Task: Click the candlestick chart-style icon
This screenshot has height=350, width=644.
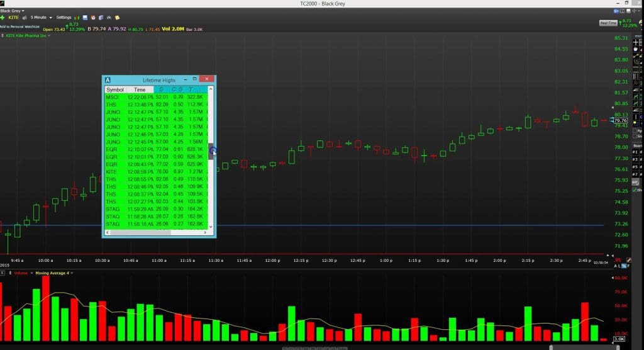Action: click(77, 18)
